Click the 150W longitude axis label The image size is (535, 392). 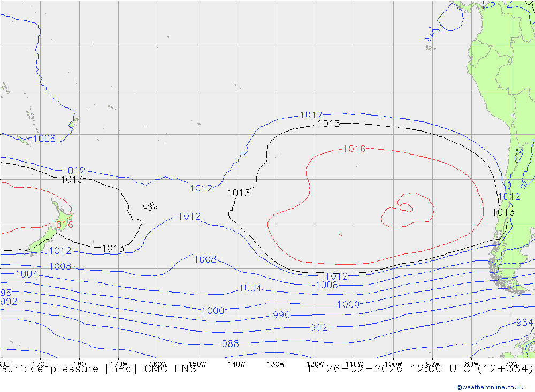(197, 364)
